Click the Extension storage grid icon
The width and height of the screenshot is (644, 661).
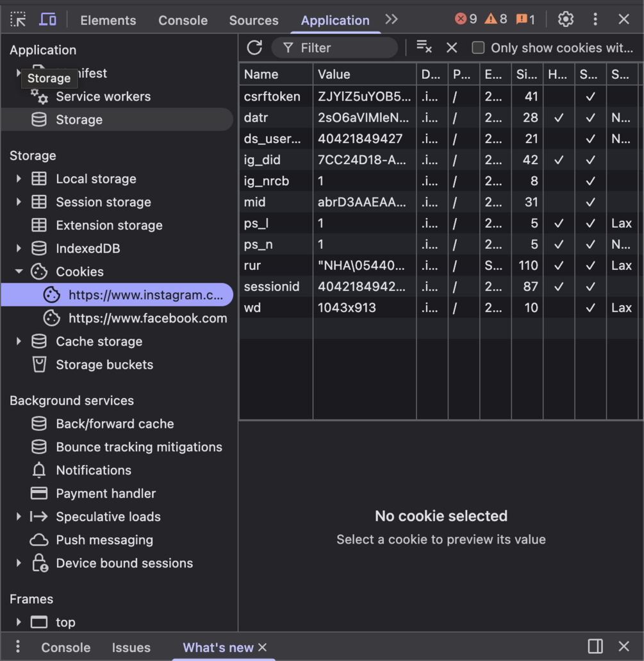[x=39, y=225]
